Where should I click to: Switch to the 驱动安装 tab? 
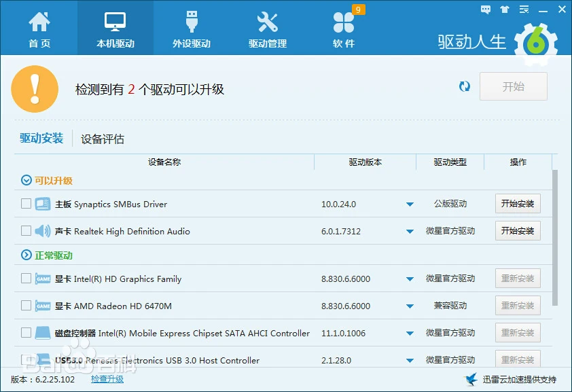(x=41, y=139)
